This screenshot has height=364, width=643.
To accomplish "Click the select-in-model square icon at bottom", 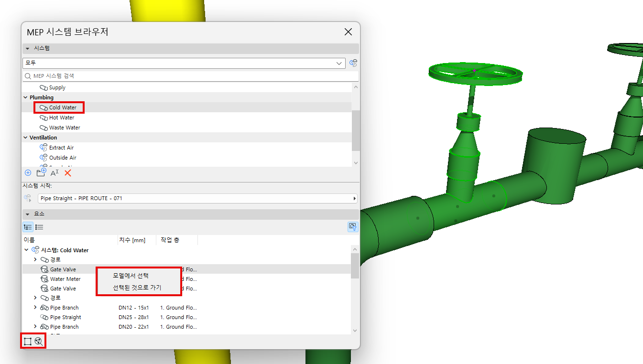I will click(28, 341).
